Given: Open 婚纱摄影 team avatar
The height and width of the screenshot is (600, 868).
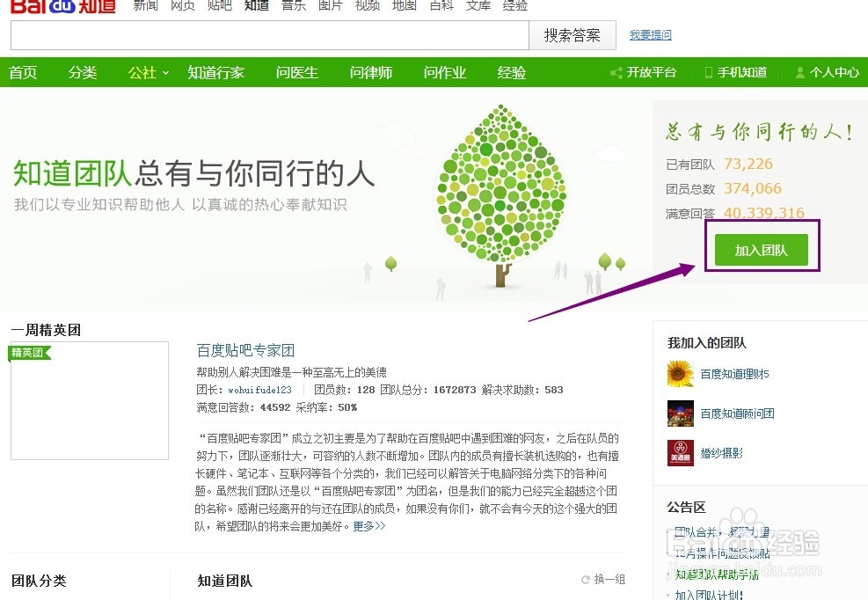Looking at the screenshot, I should click(681, 452).
